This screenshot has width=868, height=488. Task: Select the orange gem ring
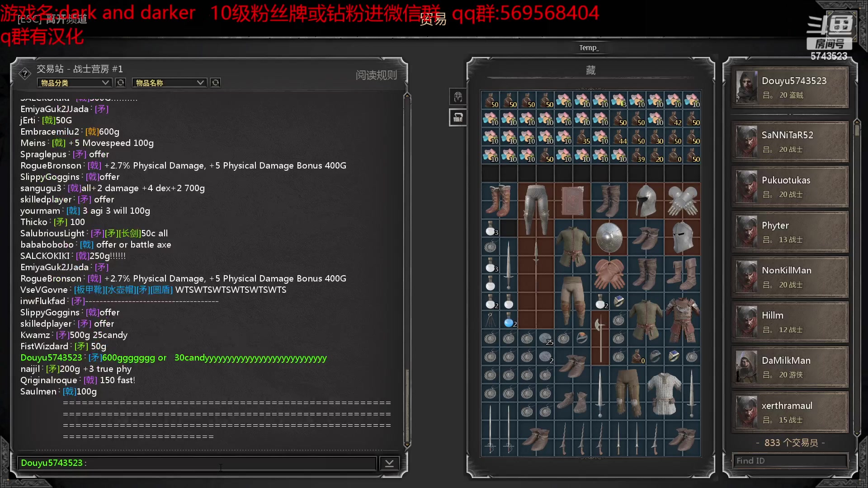point(582,338)
